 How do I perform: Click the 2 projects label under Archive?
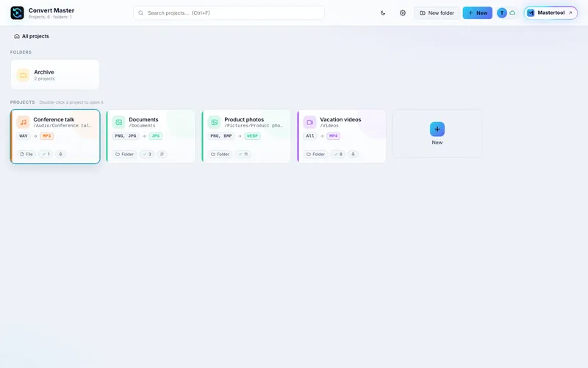(45, 79)
